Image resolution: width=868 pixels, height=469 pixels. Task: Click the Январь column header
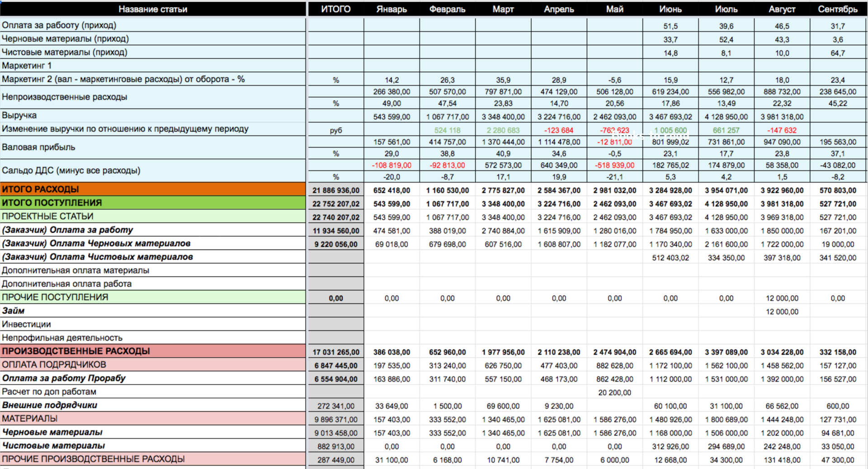coord(392,9)
